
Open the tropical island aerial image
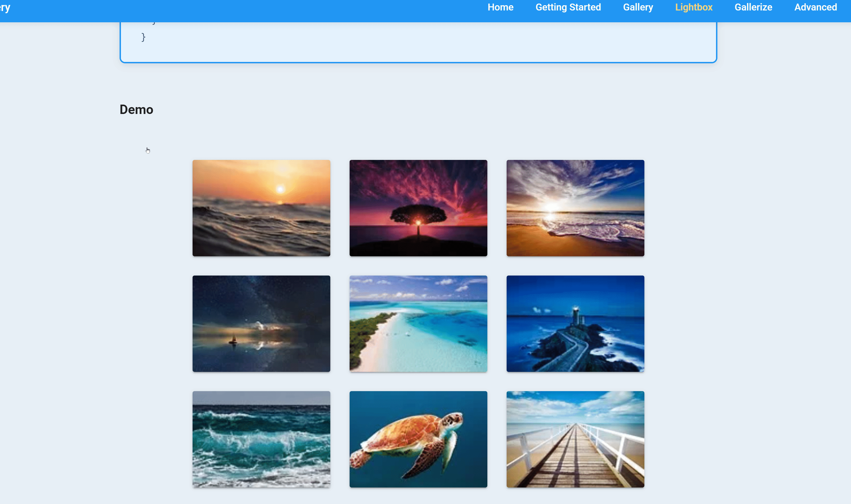[418, 323]
